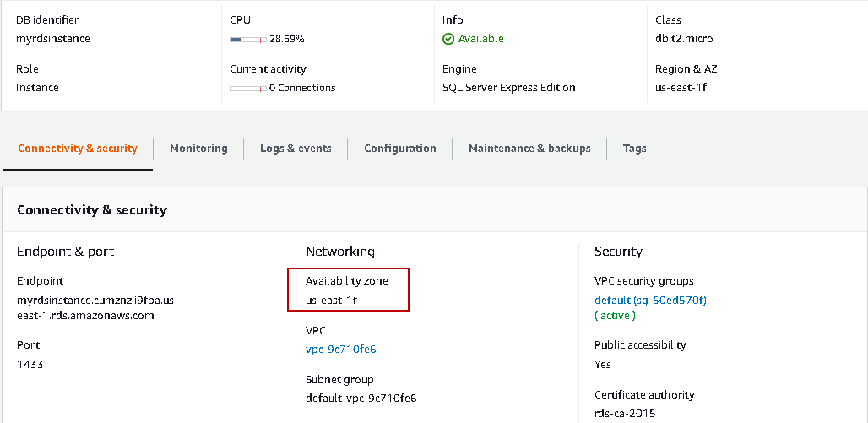Click the SQL Server Express Edition engine text
This screenshot has height=423, width=868.
(x=508, y=88)
